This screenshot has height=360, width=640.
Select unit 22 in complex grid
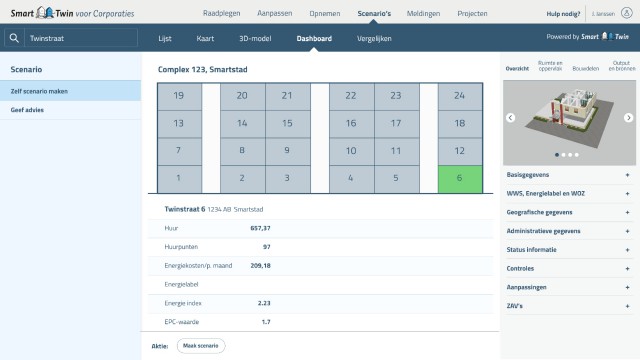pyautogui.click(x=351, y=96)
